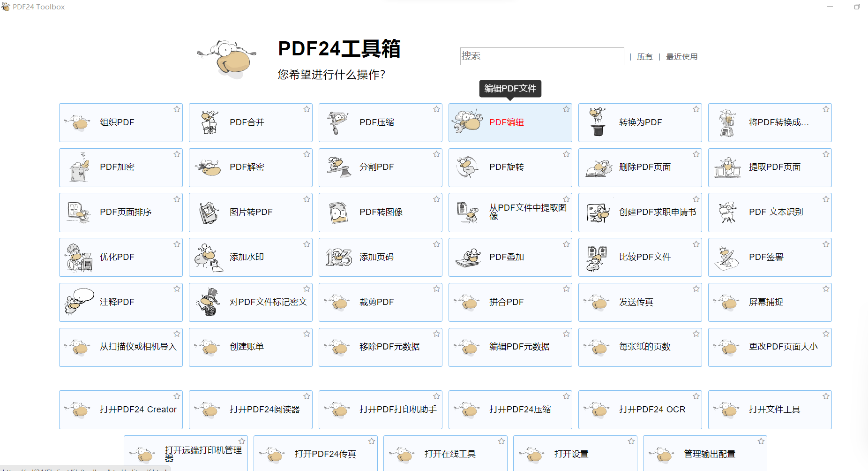
Task: Launch 打开PDF24阅读器
Action: (250, 410)
